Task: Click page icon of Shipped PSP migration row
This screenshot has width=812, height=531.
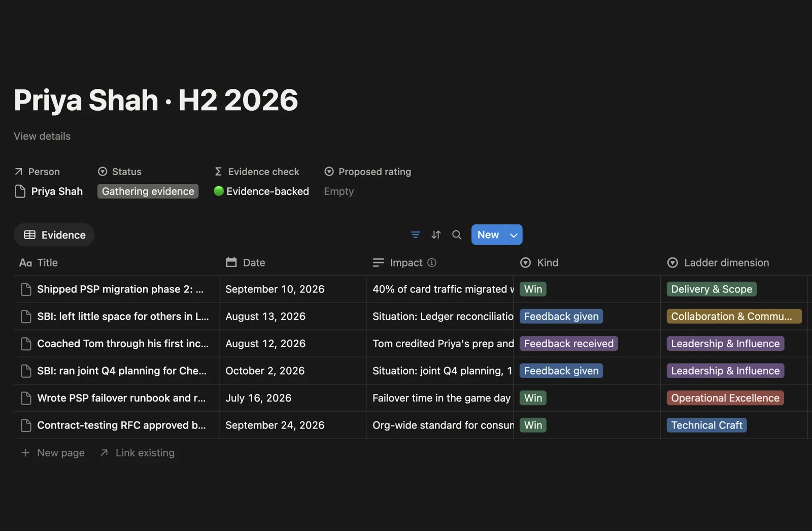Action: click(26, 289)
